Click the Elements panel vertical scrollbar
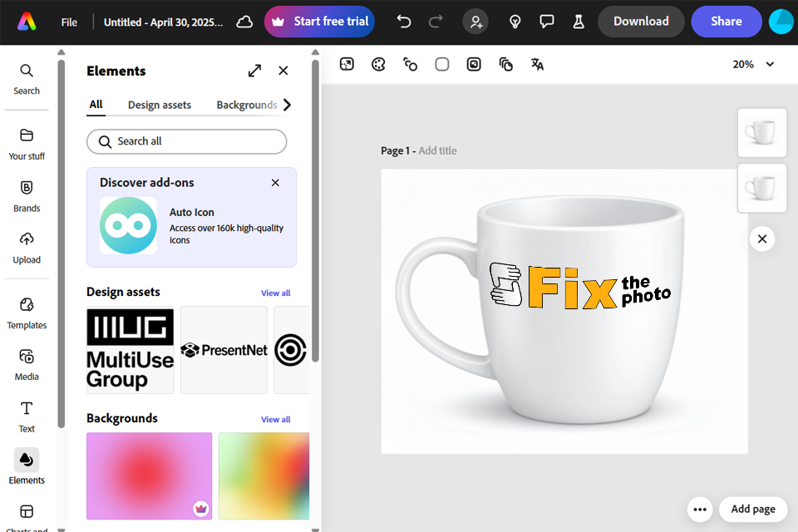798x532 pixels. click(x=315, y=211)
